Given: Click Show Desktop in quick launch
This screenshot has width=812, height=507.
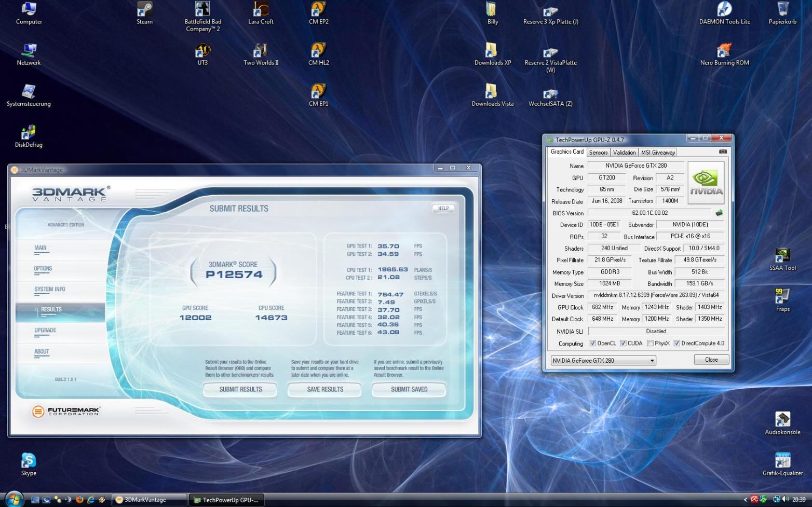Looking at the screenshot, I should (35, 500).
